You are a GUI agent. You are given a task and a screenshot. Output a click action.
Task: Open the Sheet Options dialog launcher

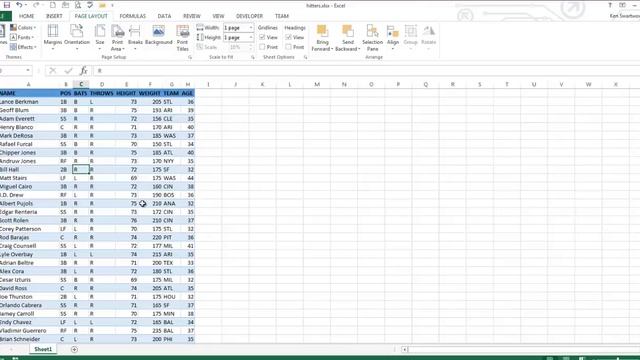coord(305,58)
